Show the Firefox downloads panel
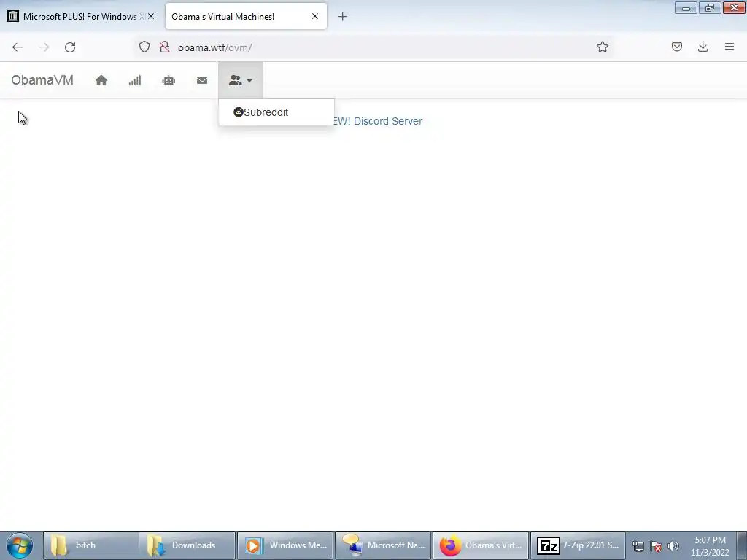 (x=703, y=47)
